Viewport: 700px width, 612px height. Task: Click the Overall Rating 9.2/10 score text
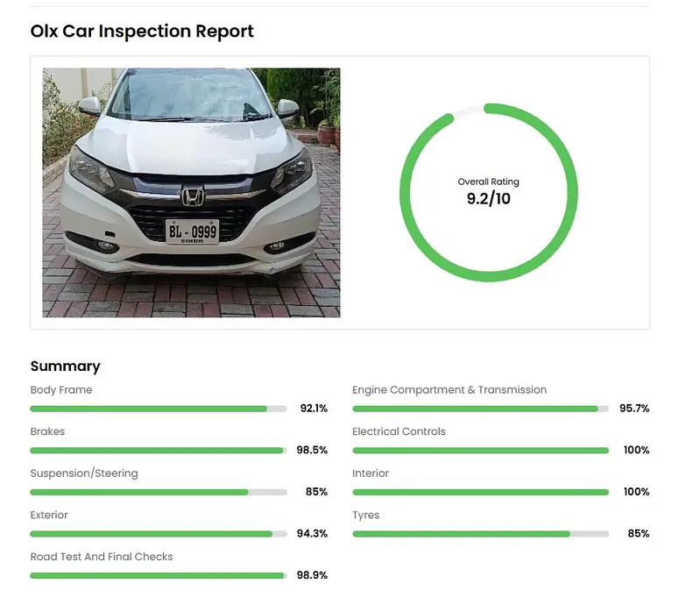click(488, 198)
